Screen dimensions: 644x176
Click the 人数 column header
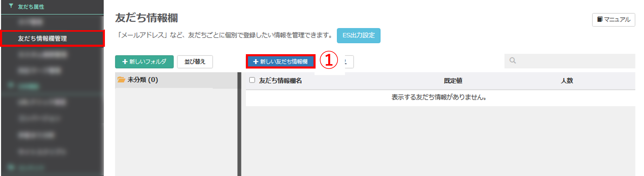pos(567,81)
